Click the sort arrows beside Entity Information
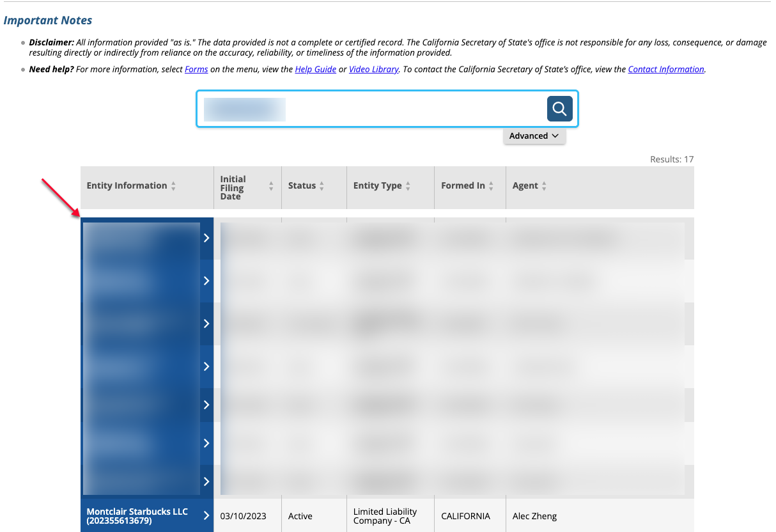776x532 pixels. (x=173, y=186)
